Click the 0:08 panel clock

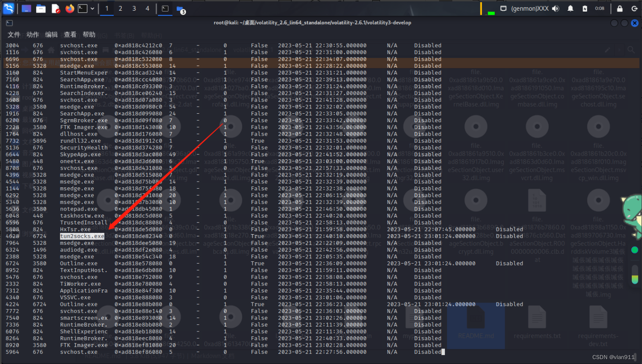[600, 8]
